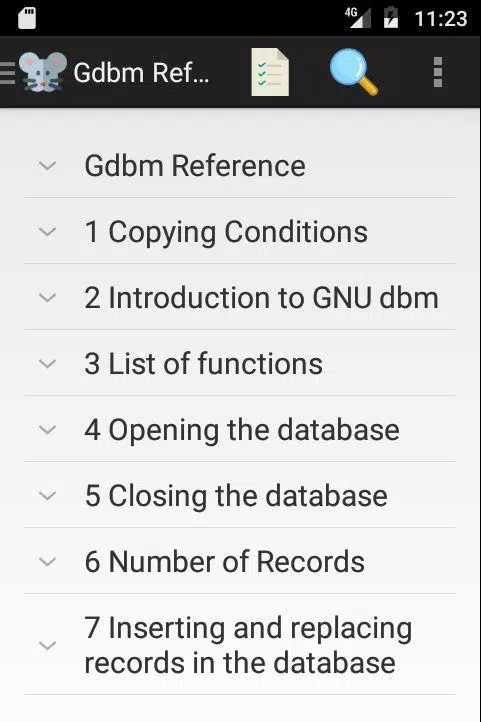
Task: Tap the 11:23 clock in status bar
Action: 441,19
